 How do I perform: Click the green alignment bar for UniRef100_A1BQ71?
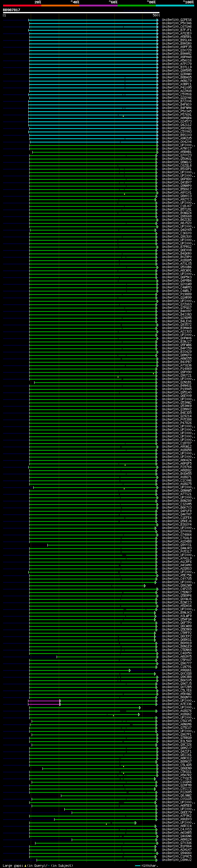tap(93, 478)
